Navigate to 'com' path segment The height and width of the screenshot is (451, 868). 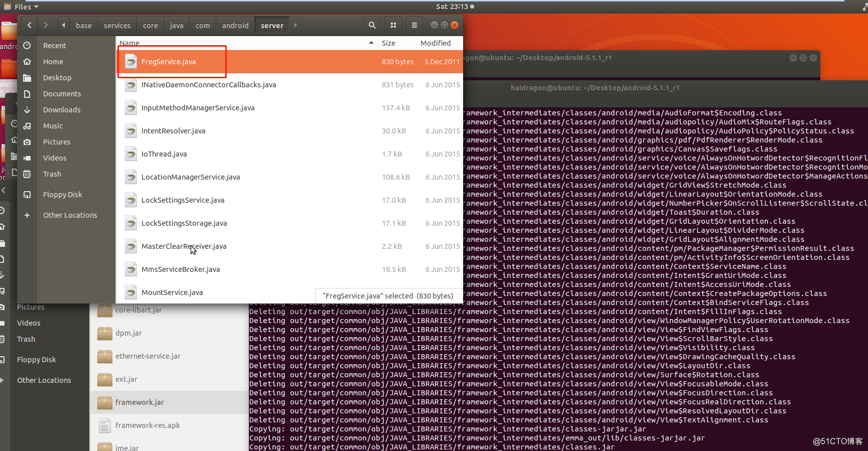coord(203,26)
